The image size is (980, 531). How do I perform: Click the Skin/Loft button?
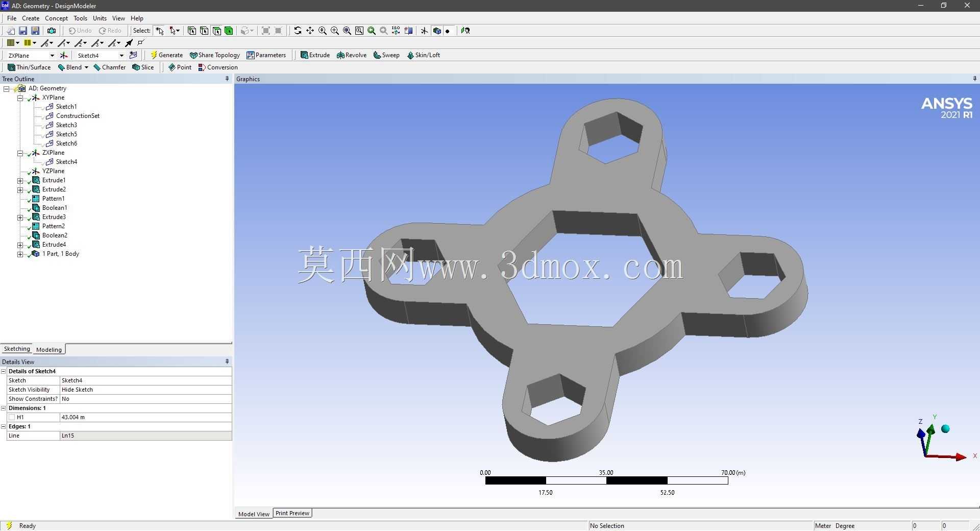pos(423,55)
